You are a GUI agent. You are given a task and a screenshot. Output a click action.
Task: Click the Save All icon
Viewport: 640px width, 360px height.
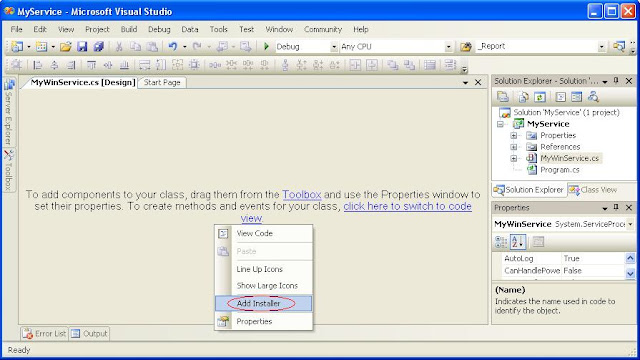coord(98,47)
